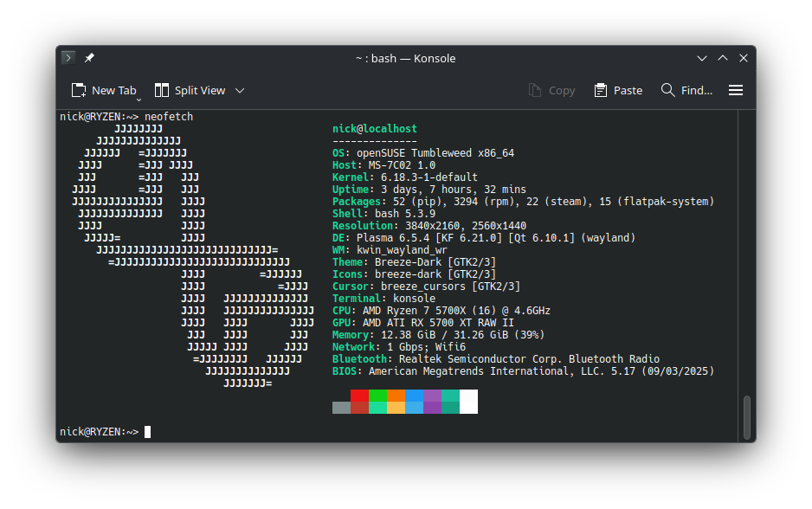Click the terminal scrollbar handle
Image resolution: width=812 pixels, height=509 pixels.
747,417
